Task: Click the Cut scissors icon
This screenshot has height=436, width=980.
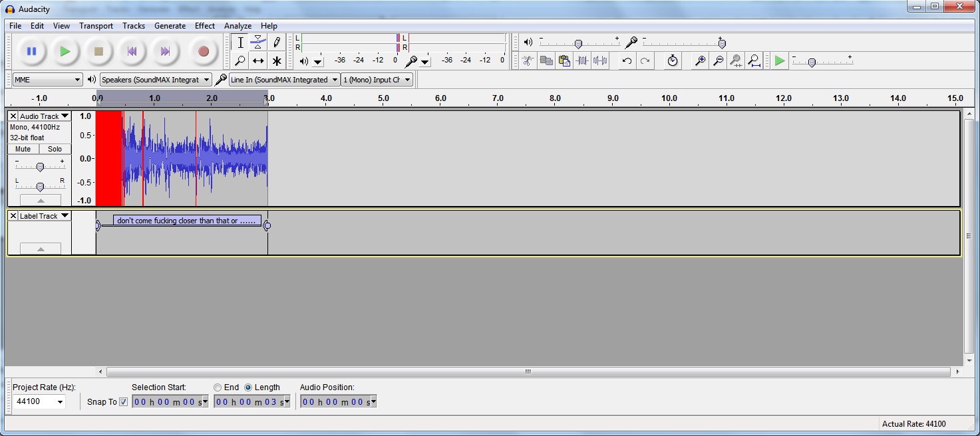Action: click(528, 61)
